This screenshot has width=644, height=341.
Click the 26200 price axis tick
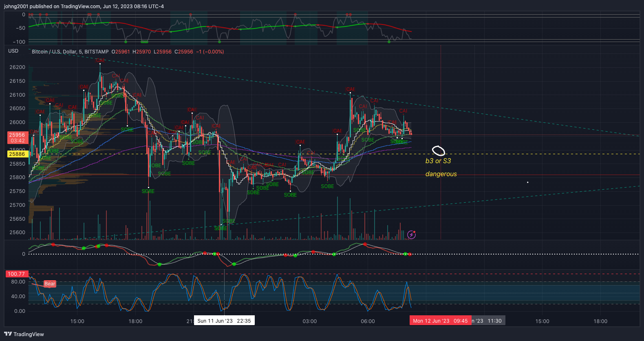click(17, 67)
